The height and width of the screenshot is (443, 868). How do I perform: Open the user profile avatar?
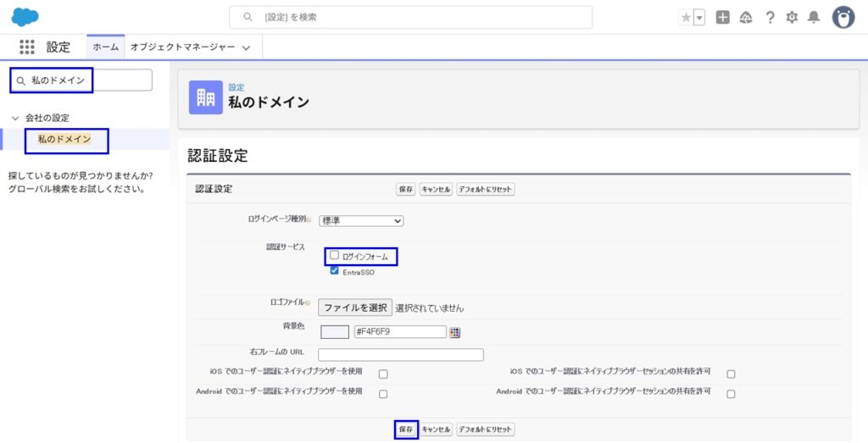(x=843, y=17)
